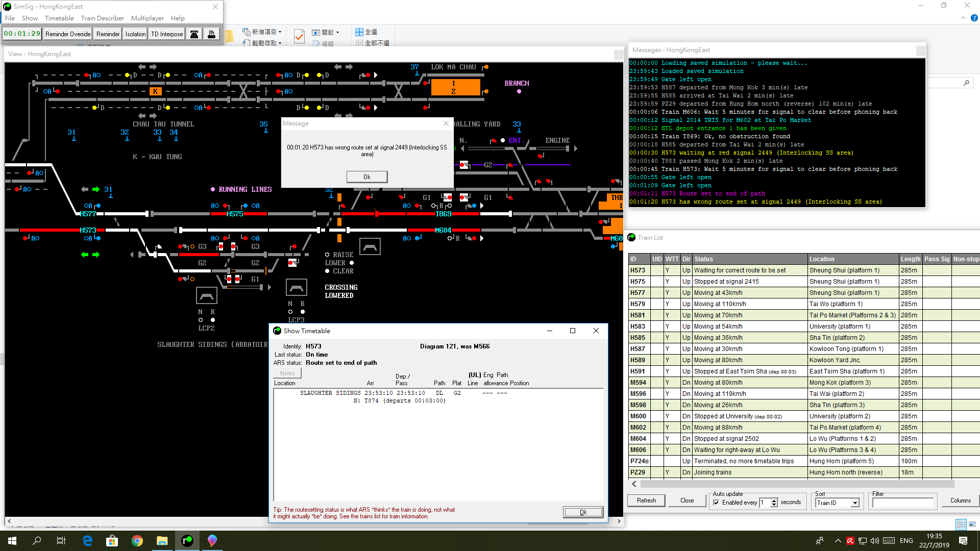Expand the 開啟 dropdown in Explorer ribbon
The image size is (980, 551).
coord(338,32)
